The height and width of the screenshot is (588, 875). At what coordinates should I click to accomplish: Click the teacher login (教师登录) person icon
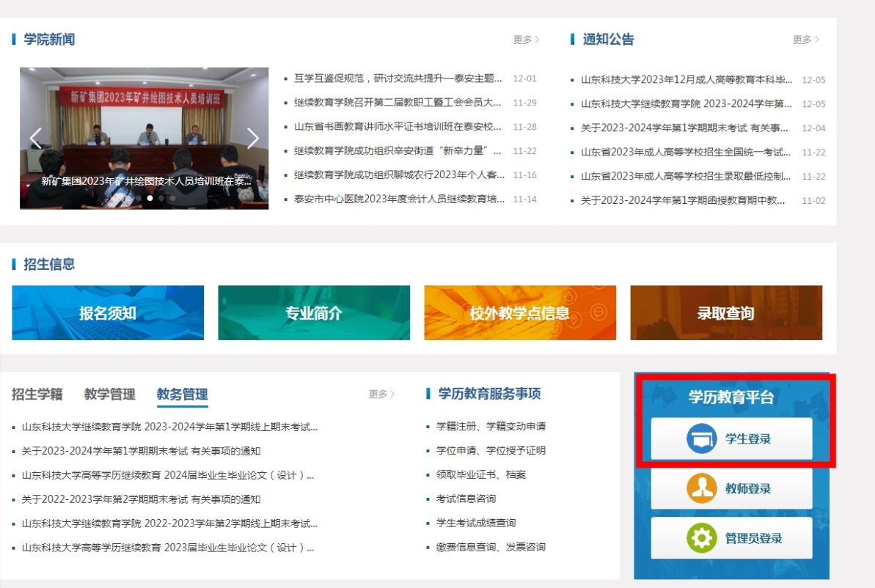(x=703, y=490)
